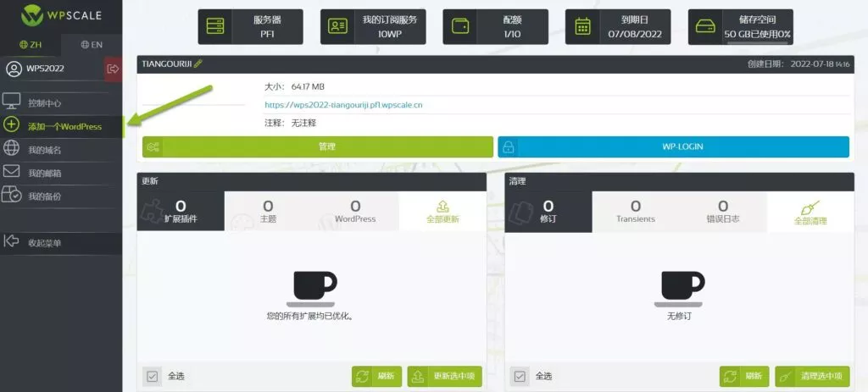
Task: Click the globe icon beside 我的域名
Action: [x=11, y=148]
